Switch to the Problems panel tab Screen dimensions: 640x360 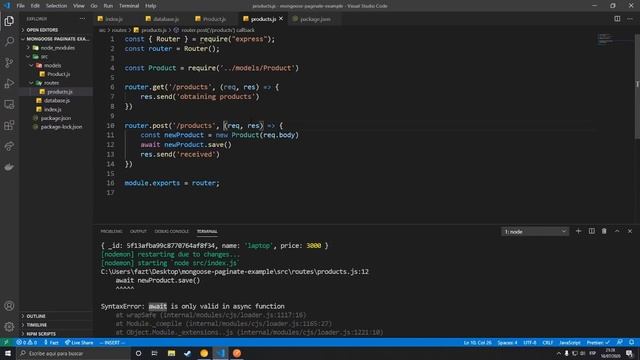(x=111, y=231)
